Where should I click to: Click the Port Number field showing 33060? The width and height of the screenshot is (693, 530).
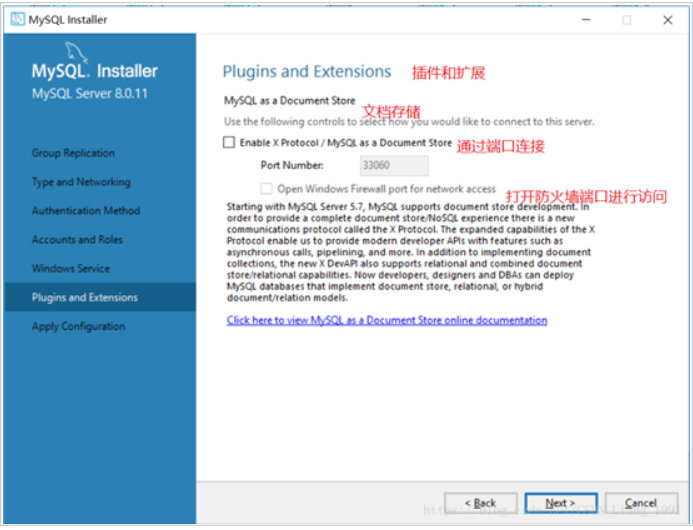pos(394,165)
